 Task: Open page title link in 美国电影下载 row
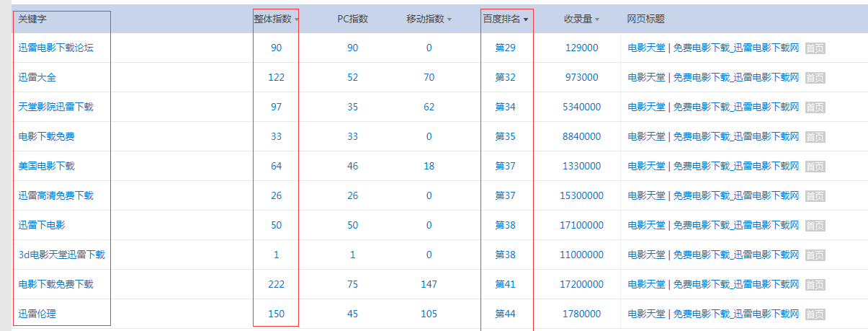pos(713,166)
